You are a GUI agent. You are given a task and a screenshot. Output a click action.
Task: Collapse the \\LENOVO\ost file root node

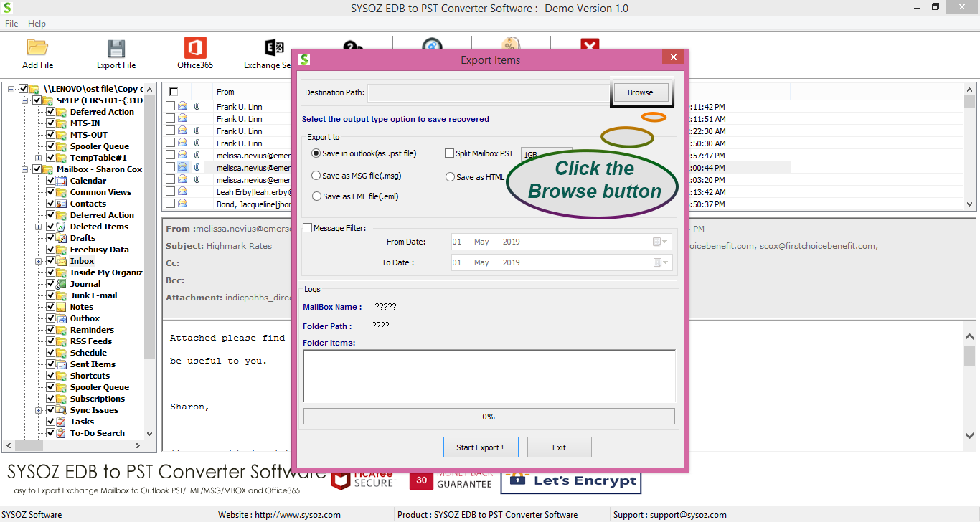tap(11, 89)
